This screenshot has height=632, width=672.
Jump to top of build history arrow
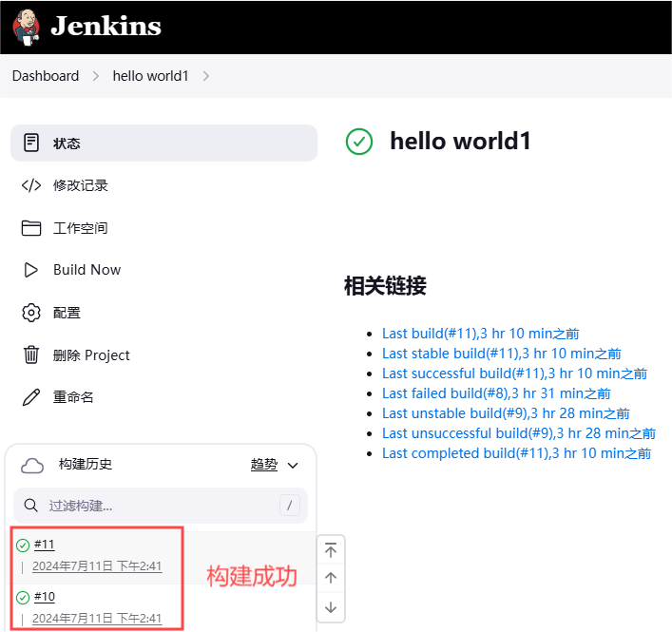click(x=331, y=549)
